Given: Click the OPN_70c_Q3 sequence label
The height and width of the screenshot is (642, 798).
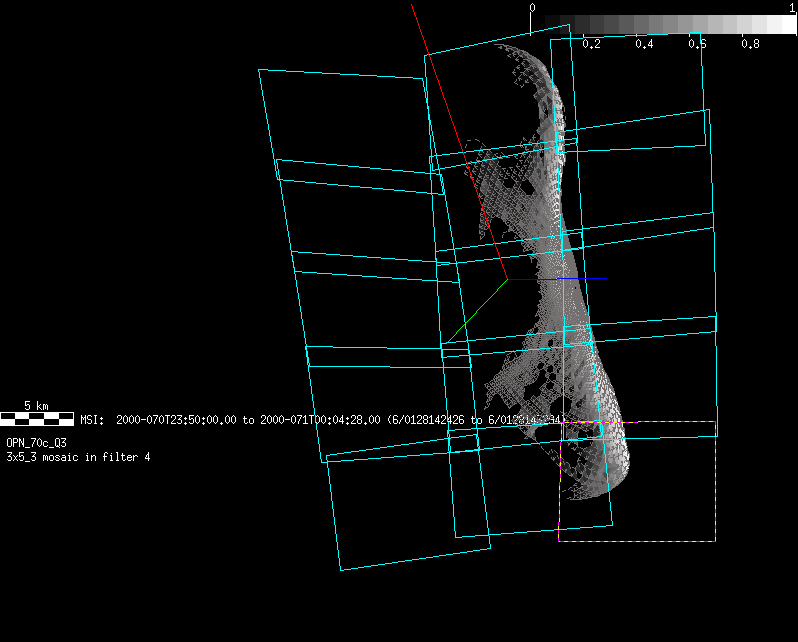Looking at the screenshot, I should click(x=36, y=442).
